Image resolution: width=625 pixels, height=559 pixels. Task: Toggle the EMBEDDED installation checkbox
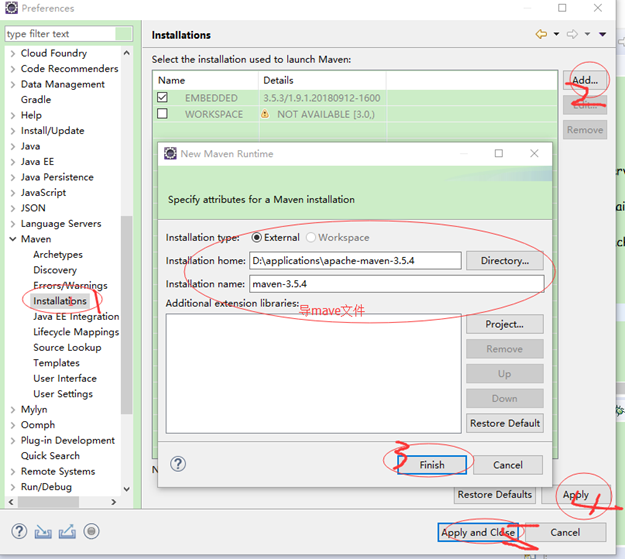pyautogui.click(x=162, y=97)
